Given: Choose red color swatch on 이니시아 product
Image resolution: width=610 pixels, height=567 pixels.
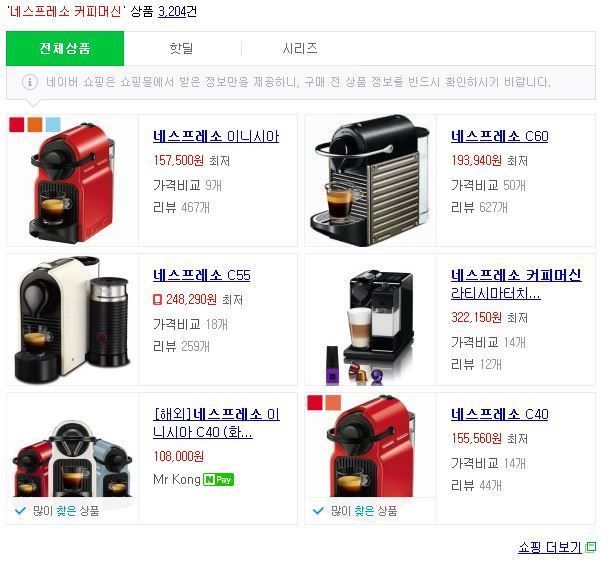Looking at the screenshot, I should [x=17, y=125].
